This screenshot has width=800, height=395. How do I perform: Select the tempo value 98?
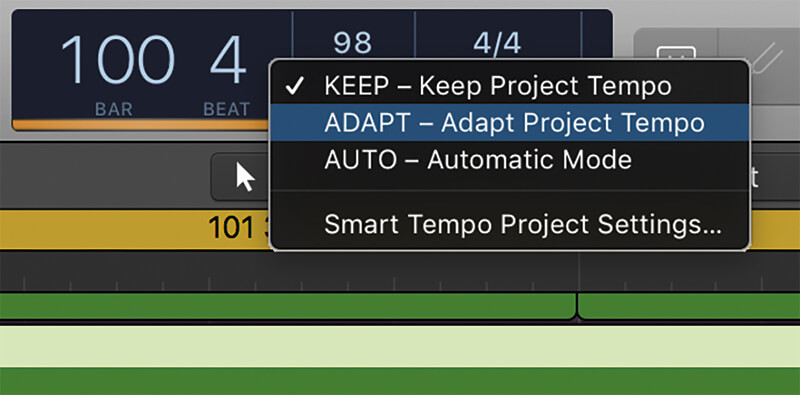(x=353, y=44)
